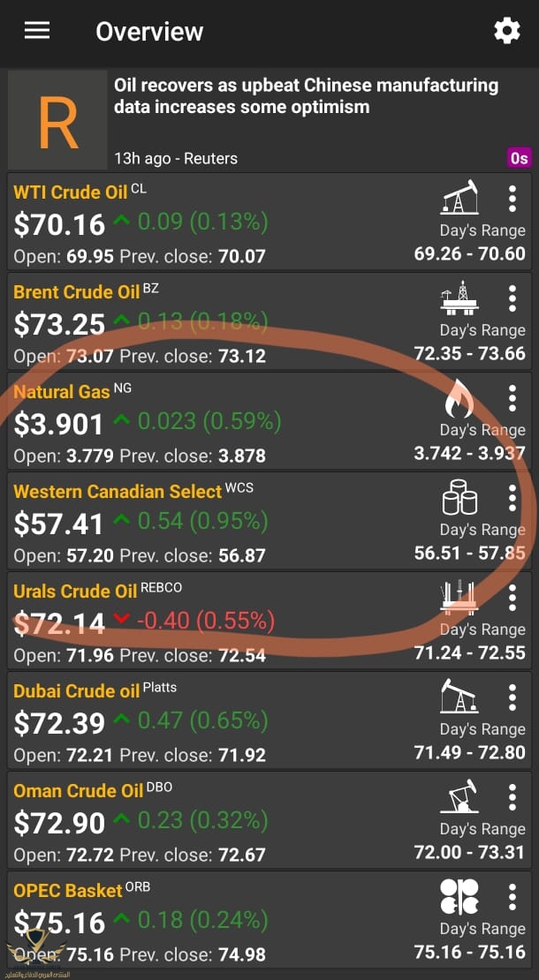The image size is (539, 980).
Task: Tap the Oman Crude Oil pump icon
Action: 459,796
